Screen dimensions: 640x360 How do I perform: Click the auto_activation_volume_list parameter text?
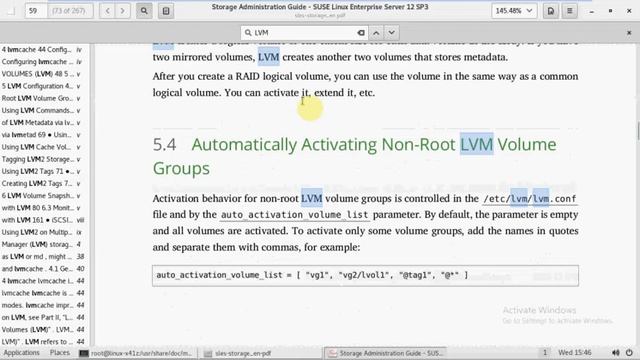[x=294, y=215]
